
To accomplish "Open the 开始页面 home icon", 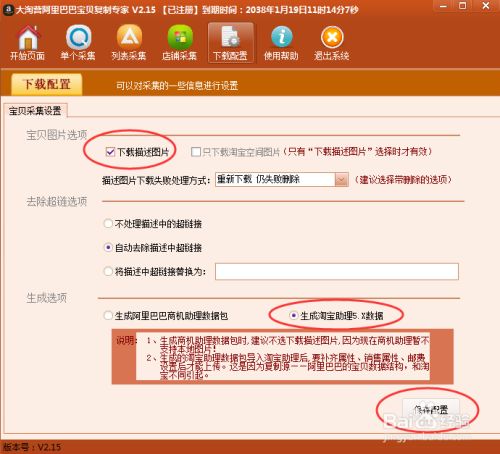I will click(27, 43).
